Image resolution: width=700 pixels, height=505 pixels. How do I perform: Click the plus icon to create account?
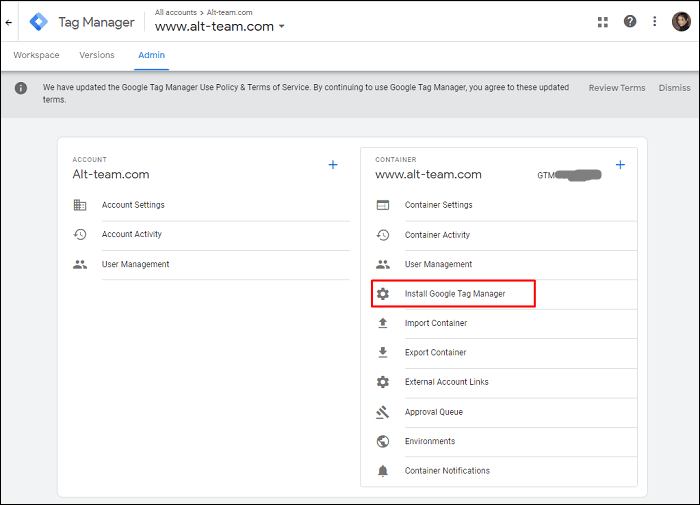pyautogui.click(x=333, y=165)
